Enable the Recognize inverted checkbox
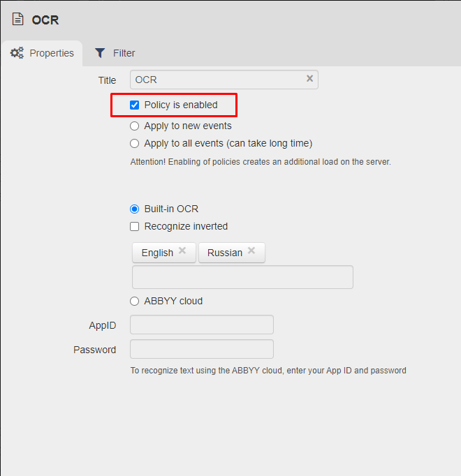 tap(135, 226)
